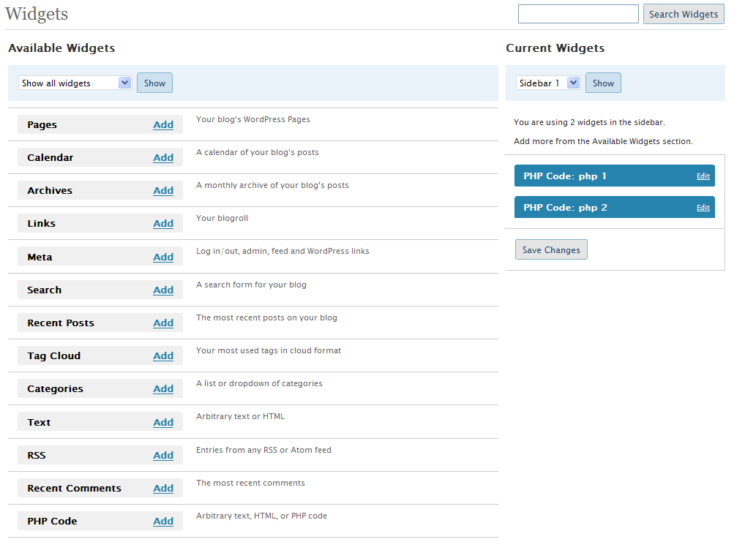
Task: Click the PHP Code widget title in list
Action: [x=52, y=522]
